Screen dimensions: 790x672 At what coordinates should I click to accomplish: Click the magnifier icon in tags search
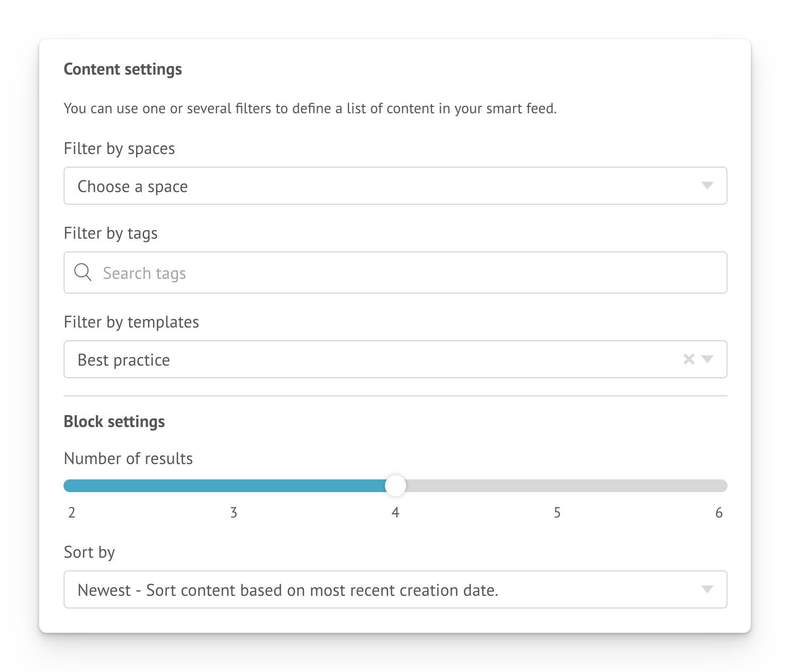83,273
